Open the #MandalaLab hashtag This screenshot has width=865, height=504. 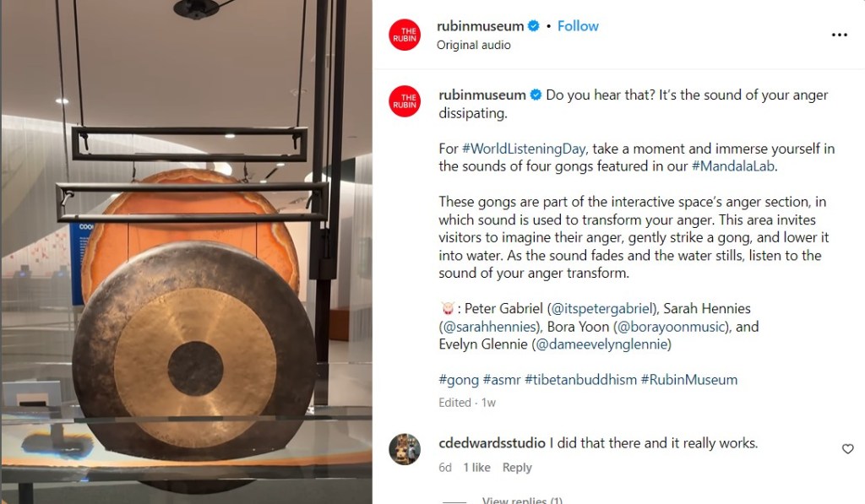click(x=733, y=166)
